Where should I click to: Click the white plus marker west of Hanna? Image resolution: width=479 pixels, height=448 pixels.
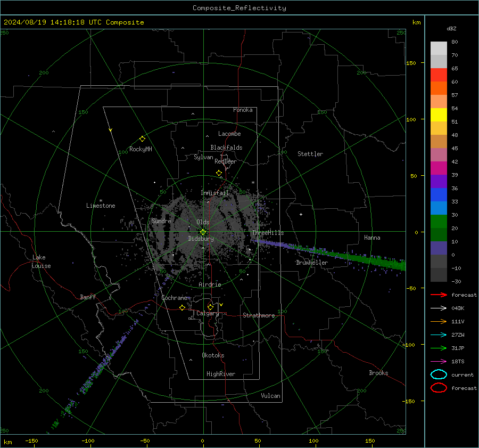click(301, 214)
